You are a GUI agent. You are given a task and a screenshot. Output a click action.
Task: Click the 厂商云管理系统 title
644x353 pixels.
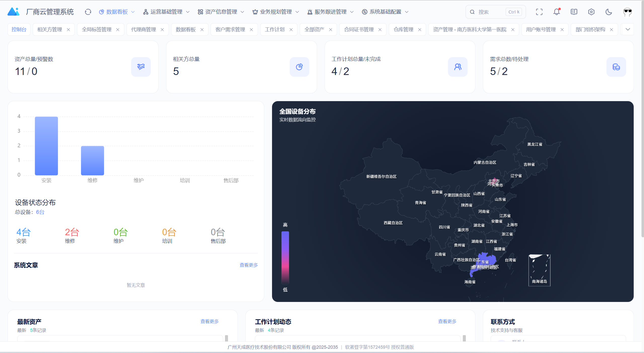(50, 12)
